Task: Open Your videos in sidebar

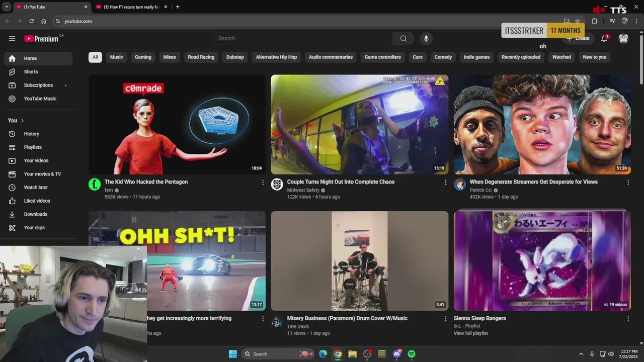Action: click(38, 160)
